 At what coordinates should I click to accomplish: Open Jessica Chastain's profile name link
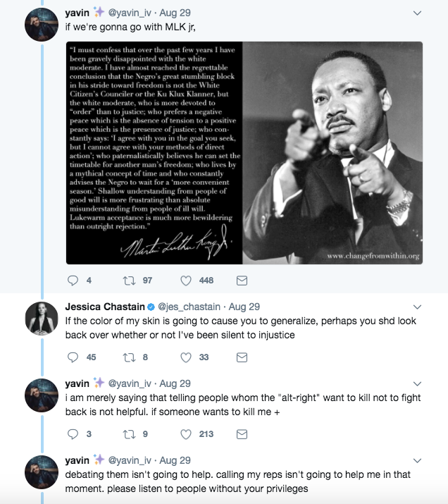coord(105,307)
